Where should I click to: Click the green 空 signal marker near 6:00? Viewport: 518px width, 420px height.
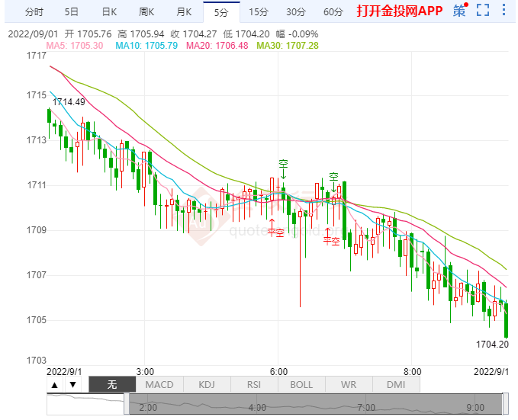coord(284,164)
